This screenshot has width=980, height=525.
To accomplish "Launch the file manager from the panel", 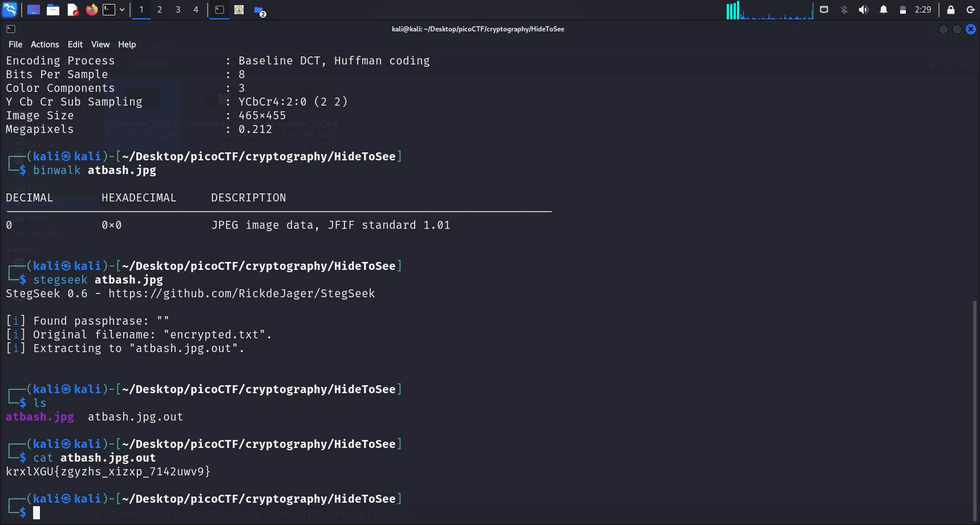I will pyautogui.click(x=53, y=10).
